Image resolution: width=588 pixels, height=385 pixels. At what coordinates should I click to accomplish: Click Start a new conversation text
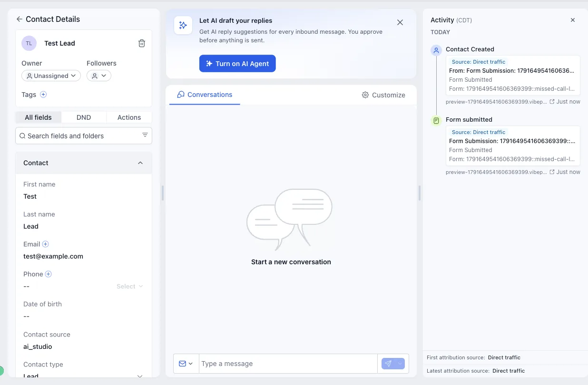[291, 262]
